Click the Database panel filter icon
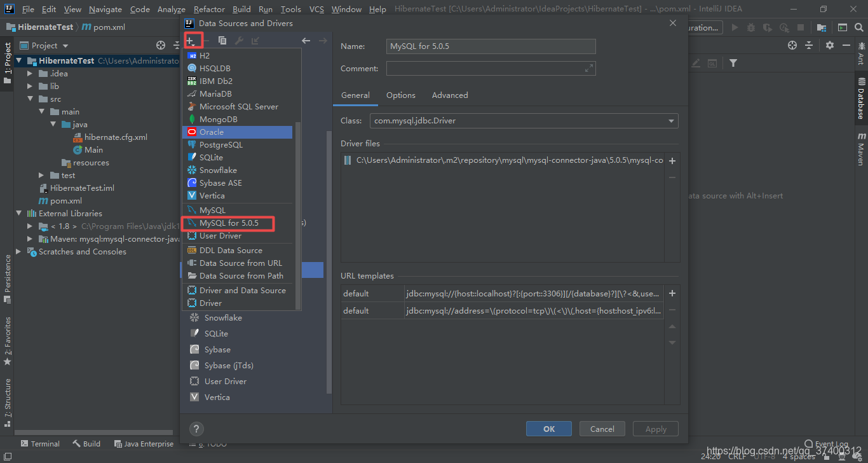Screen dimensions: 868x463 [733, 63]
